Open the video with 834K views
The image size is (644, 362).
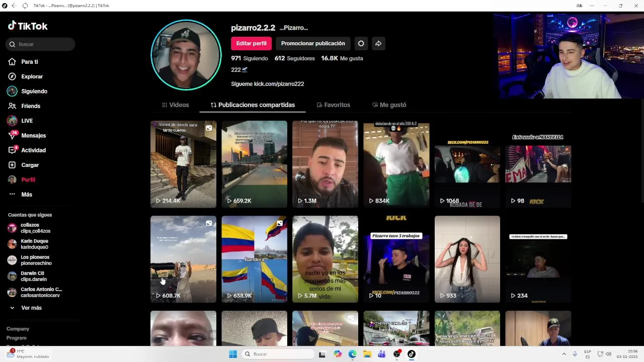click(396, 164)
